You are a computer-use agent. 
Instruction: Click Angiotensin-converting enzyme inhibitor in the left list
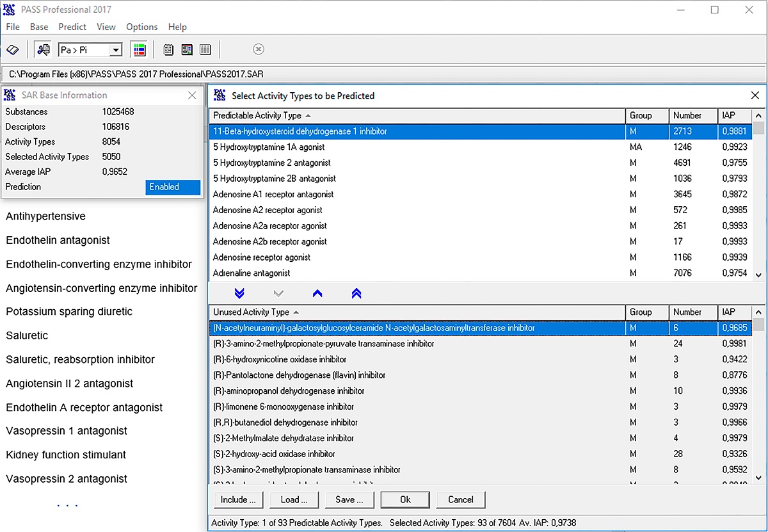coord(102,288)
